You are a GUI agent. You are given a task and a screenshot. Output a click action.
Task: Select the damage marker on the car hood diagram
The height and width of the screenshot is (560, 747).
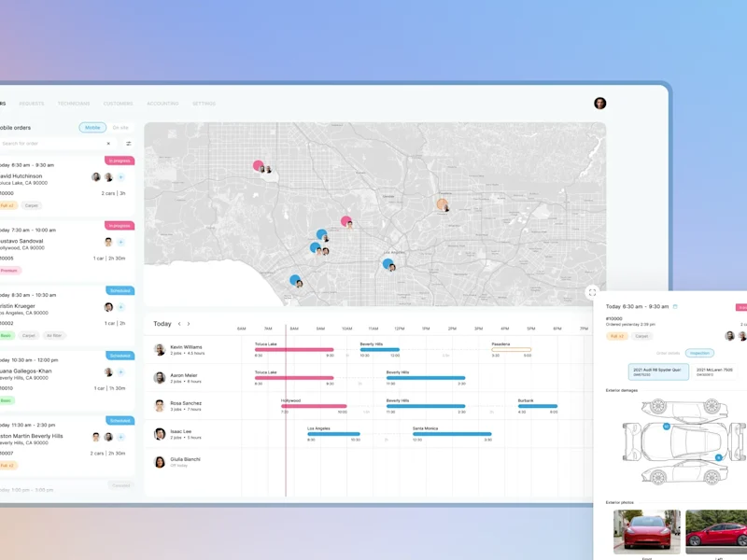[667, 427]
